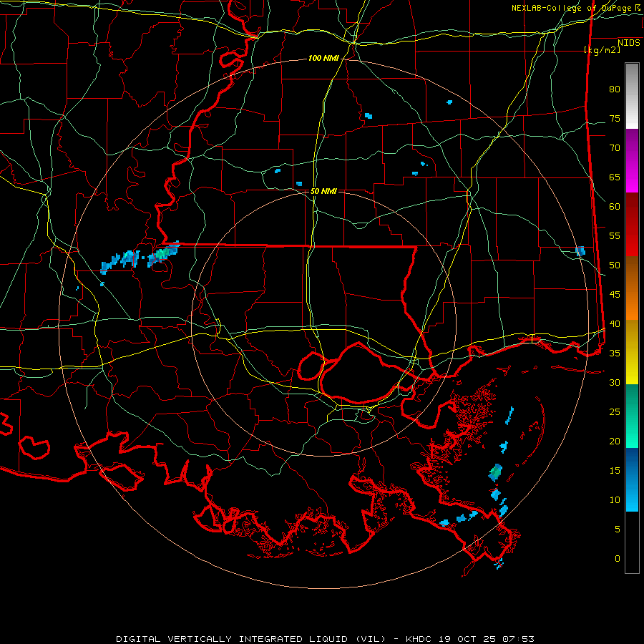Click the 35 value on the scale
This screenshot has width=644, height=644.
[615, 353]
